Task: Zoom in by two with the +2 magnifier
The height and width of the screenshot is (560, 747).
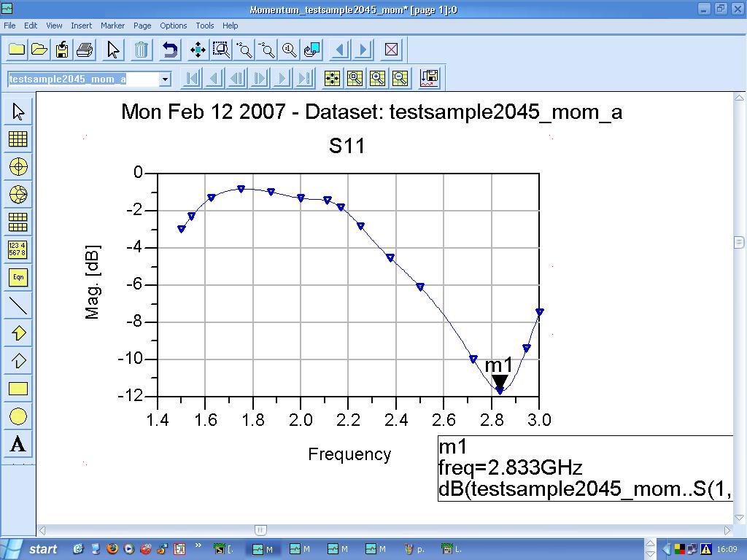Action: 244,50
